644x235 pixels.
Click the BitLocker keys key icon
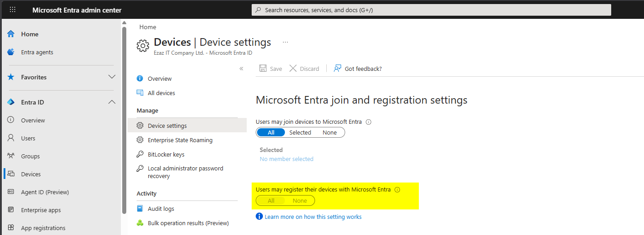click(x=140, y=154)
